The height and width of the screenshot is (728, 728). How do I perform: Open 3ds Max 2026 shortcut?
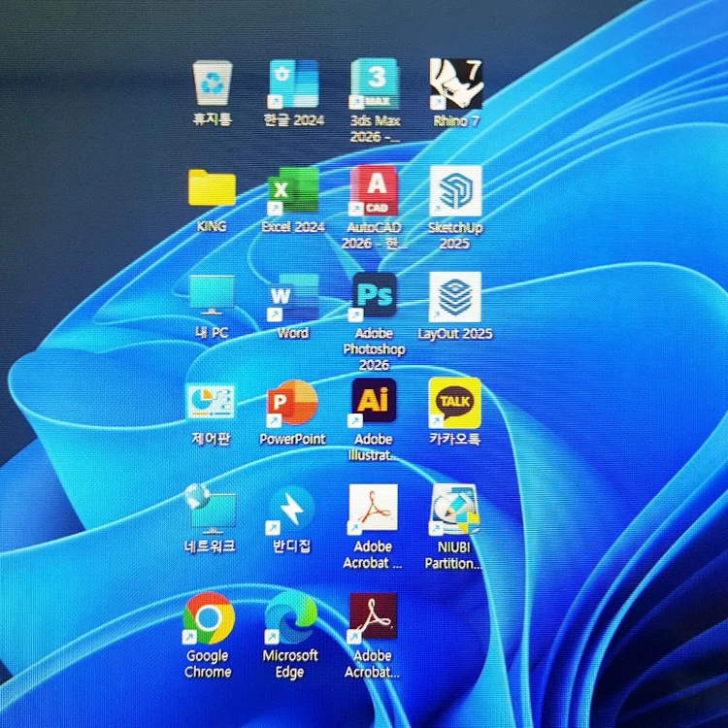[x=375, y=83]
